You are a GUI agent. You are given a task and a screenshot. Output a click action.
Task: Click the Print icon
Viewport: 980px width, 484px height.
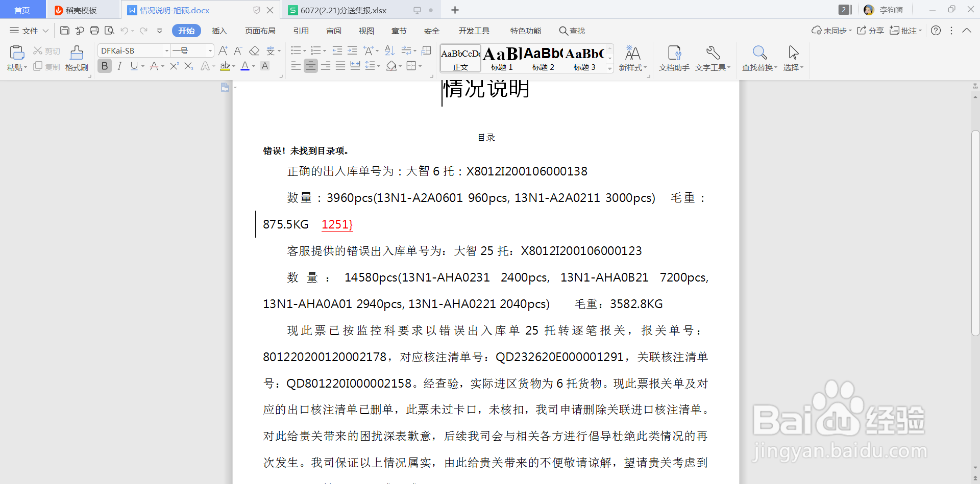[94, 31]
